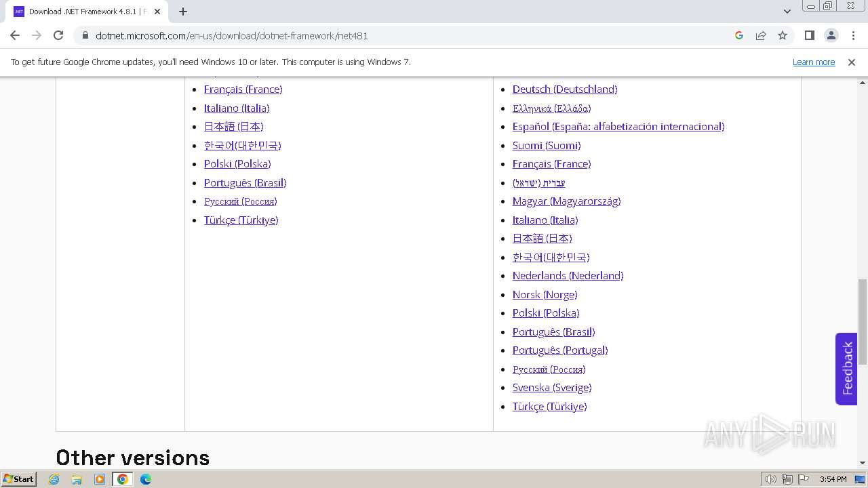Open the Google search icon in the address bar
Image resolution: width=868 pixels, height=488 pixels.
tap(739, 35)
